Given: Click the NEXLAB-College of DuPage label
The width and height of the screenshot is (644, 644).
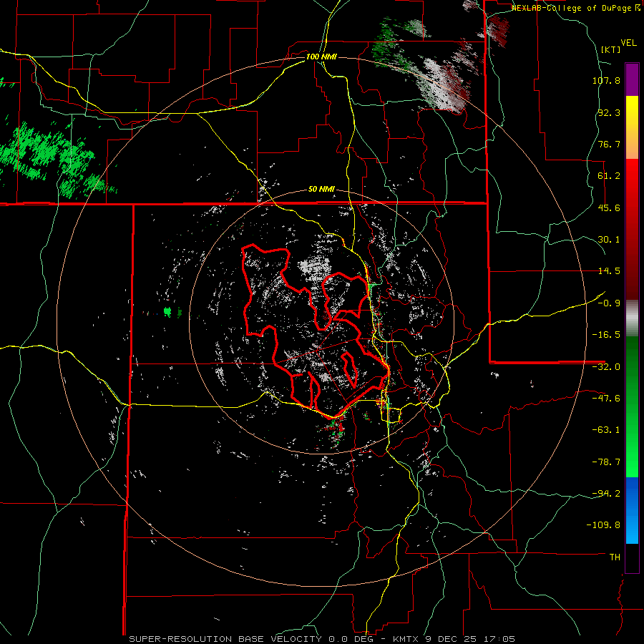Looking at the screenshot, I should coord(575,8).
